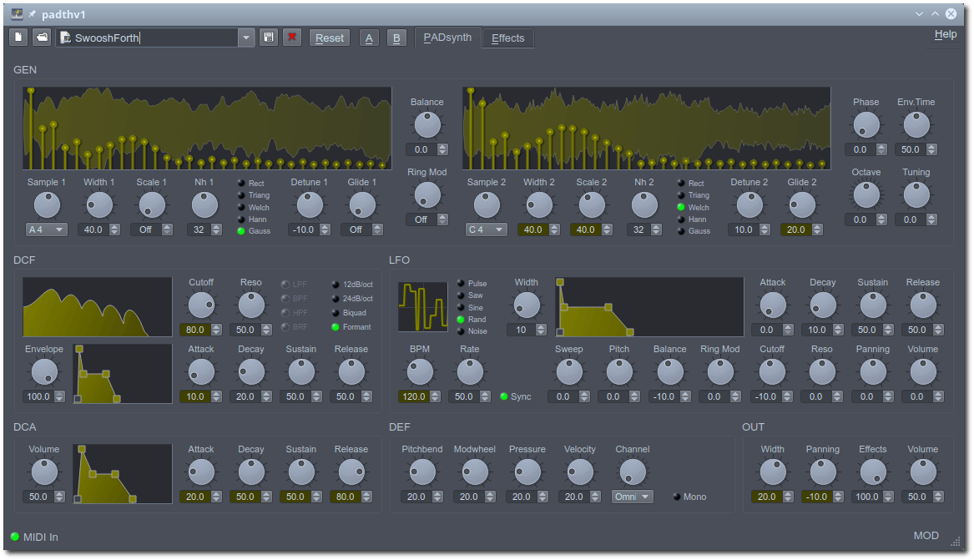The image size is (974, 560).
Task: Click the B preset comparison button
Action: (396, 38)
